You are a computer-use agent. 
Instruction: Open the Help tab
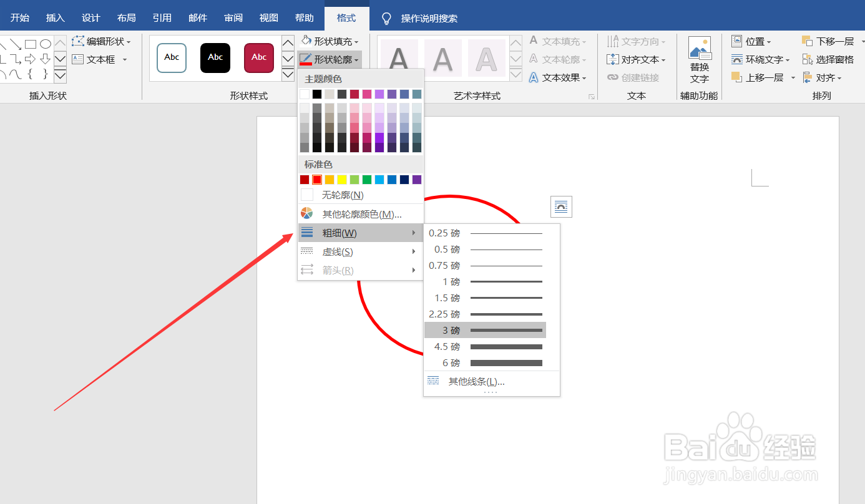pos(305,18)
